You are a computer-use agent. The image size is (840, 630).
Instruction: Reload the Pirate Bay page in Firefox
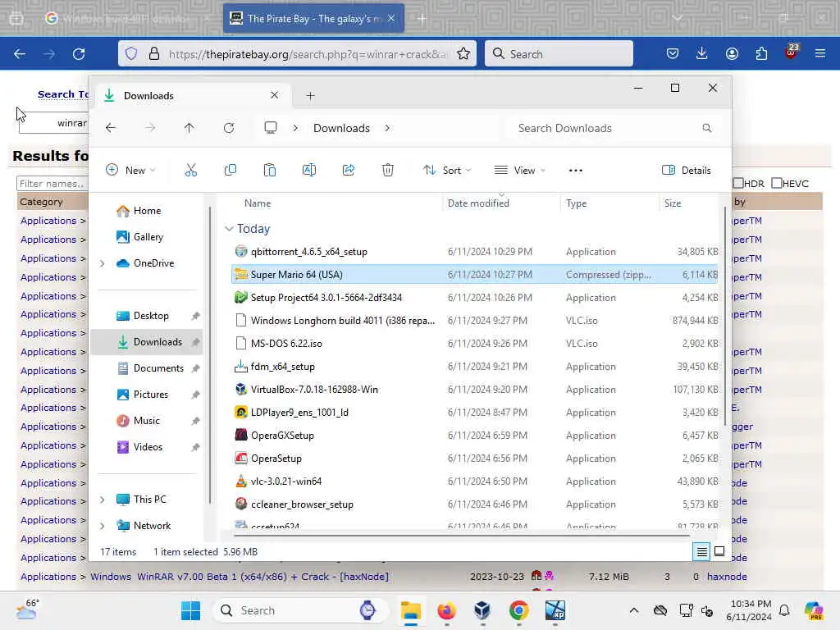tap(79, 54)
